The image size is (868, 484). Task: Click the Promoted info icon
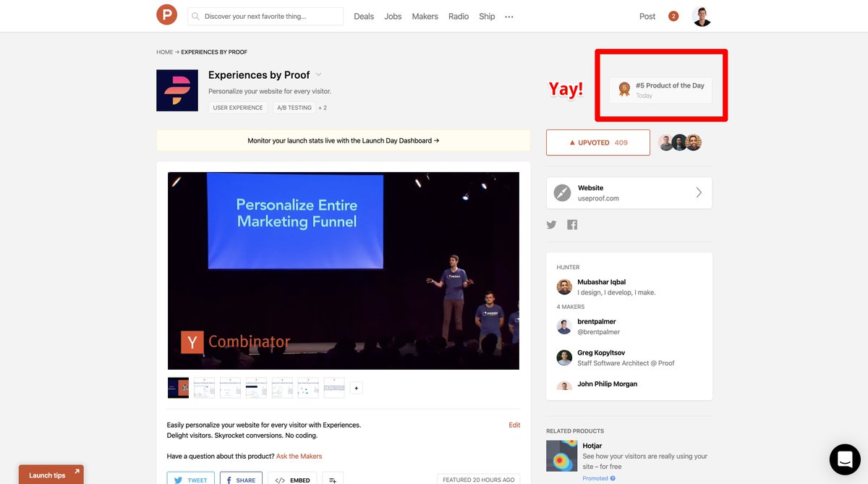613,478
